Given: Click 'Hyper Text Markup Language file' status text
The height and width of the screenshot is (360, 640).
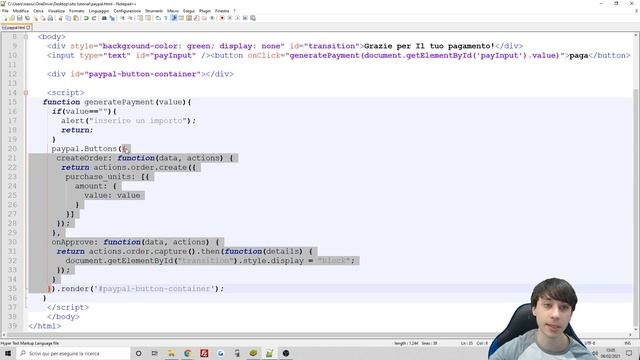Looking at the screenshot, I should click(29, 343).
